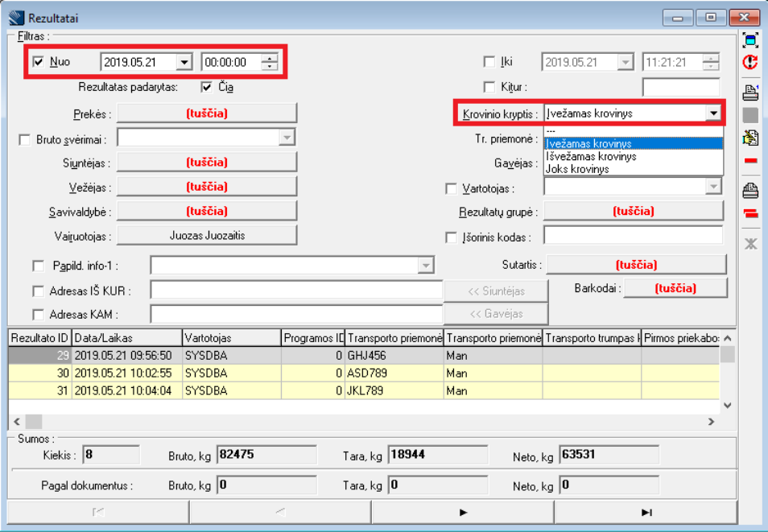Toggle the Bruto svėrimai checkbox
The image size is (768, 532).
(25, 139)
